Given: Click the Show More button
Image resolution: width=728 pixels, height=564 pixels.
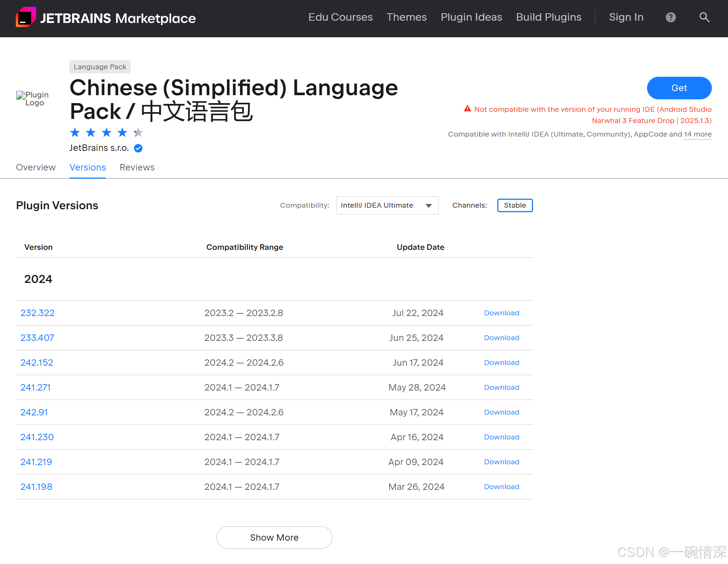Looking at the screenshot, I should point(274,538).
